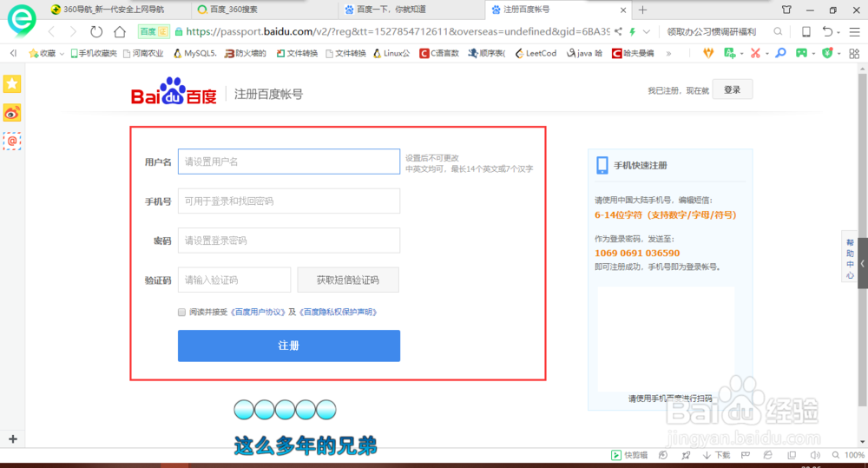Click the orange V extension icon
Screen dimensions: 868x468
708,53
